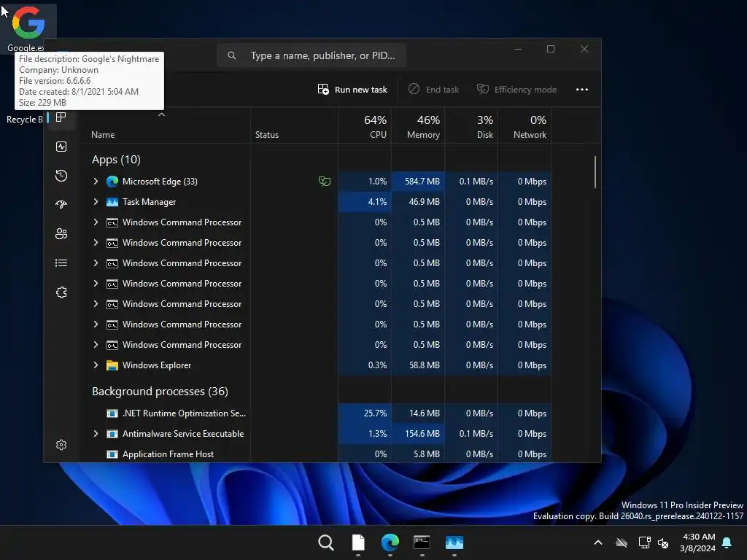Open the App history icon in sidebar
The image size is (747, 560).
click(61, 176)
